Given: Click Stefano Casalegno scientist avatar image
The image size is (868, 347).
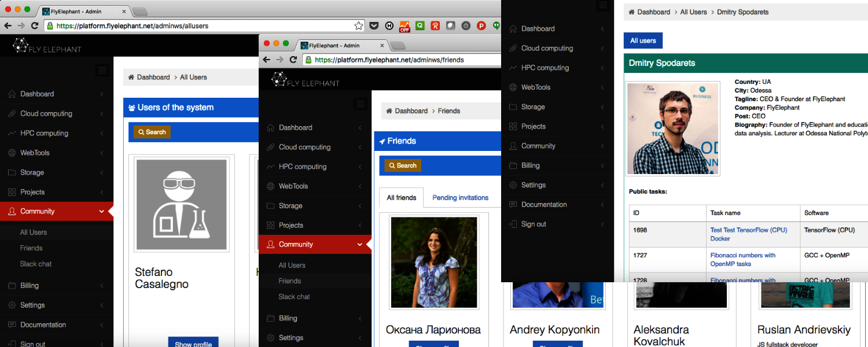Looking at the screenshot, I should coord(181,204).
